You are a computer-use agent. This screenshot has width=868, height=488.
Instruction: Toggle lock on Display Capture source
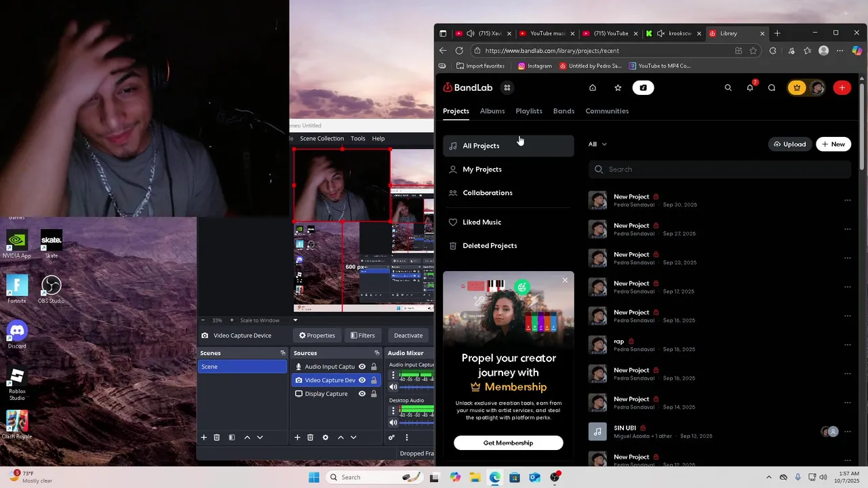coord(374,394)
